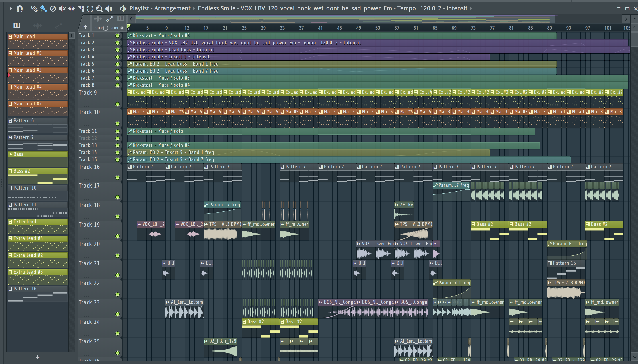Select the Playback speaker tool

[109, 8]
